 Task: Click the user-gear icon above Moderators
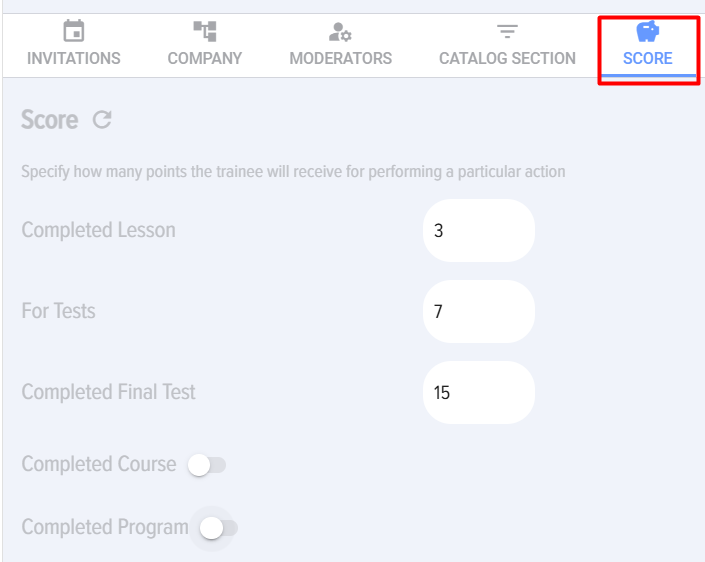(x=340, y=32)
